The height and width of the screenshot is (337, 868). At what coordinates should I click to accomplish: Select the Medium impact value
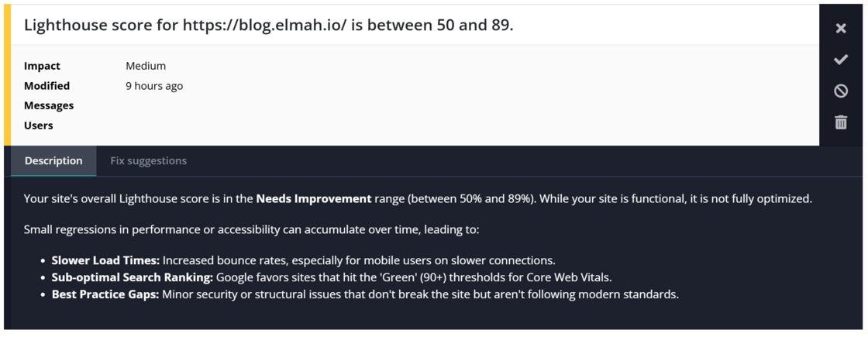click(146, 66)
